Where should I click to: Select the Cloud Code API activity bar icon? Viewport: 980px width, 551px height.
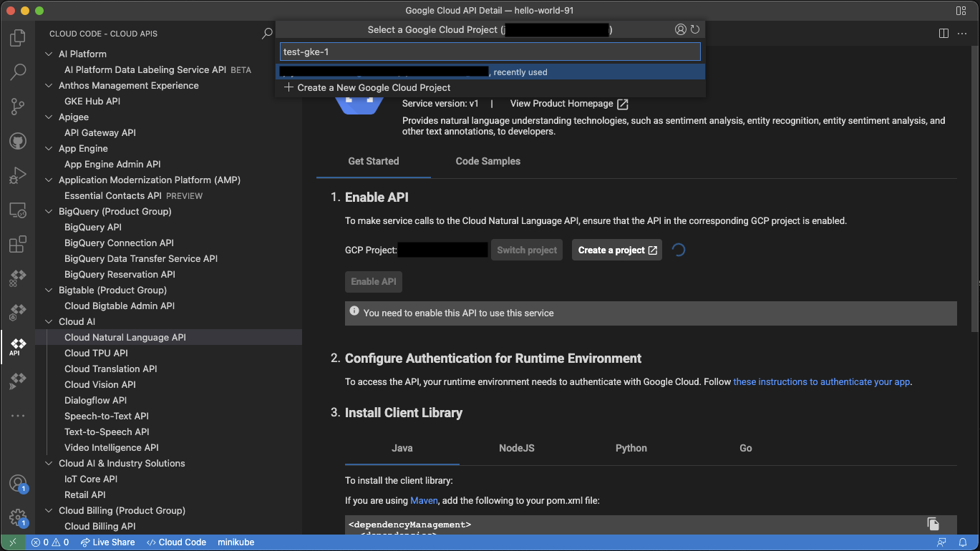tap(18, 347)
